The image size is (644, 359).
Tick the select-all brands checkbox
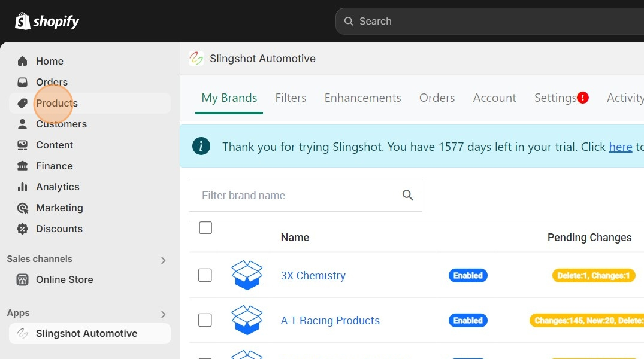click(205, 228)
